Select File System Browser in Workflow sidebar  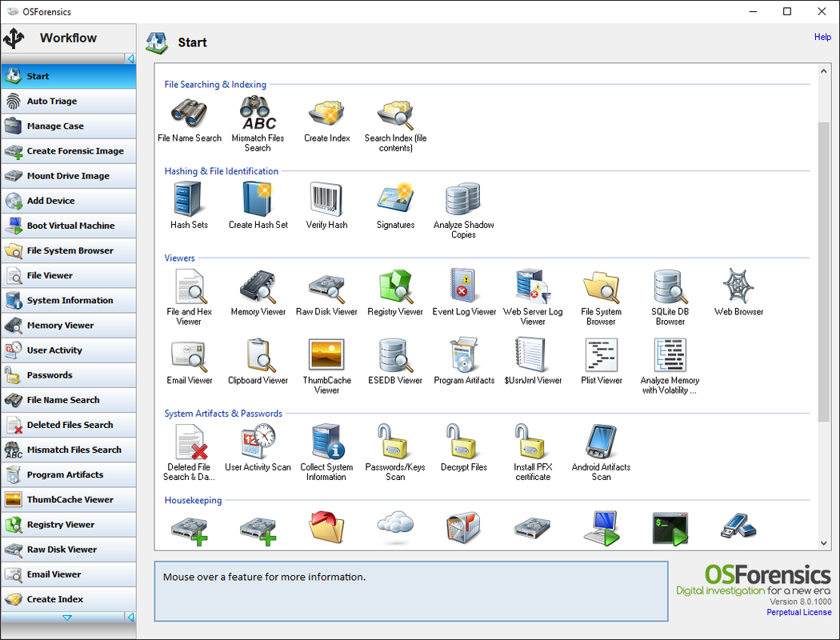[x=69, y=250]
